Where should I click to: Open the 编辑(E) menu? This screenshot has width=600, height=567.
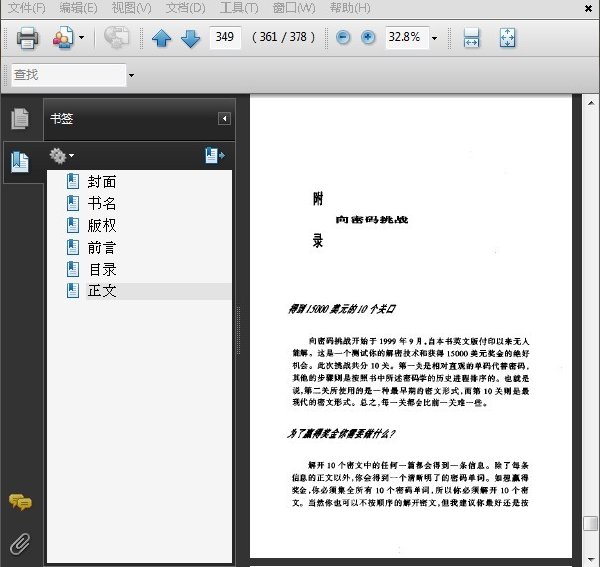(79, 8)
